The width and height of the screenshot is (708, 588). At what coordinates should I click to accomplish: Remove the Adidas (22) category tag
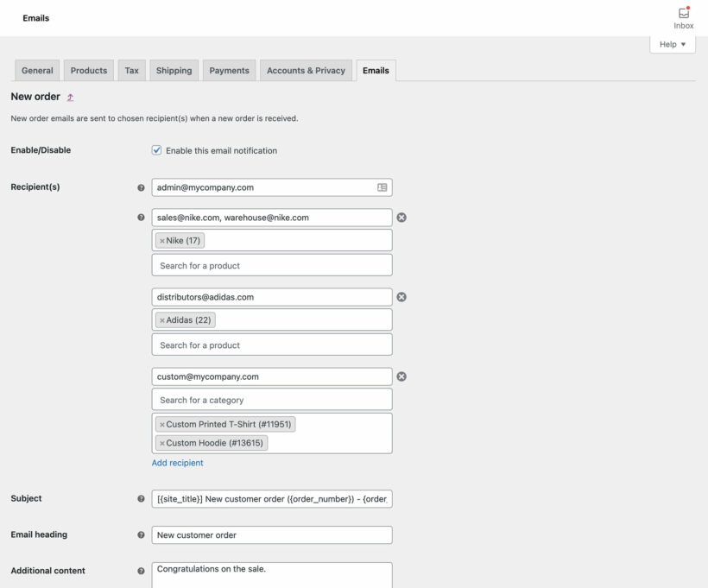click(x=162, y=319)
